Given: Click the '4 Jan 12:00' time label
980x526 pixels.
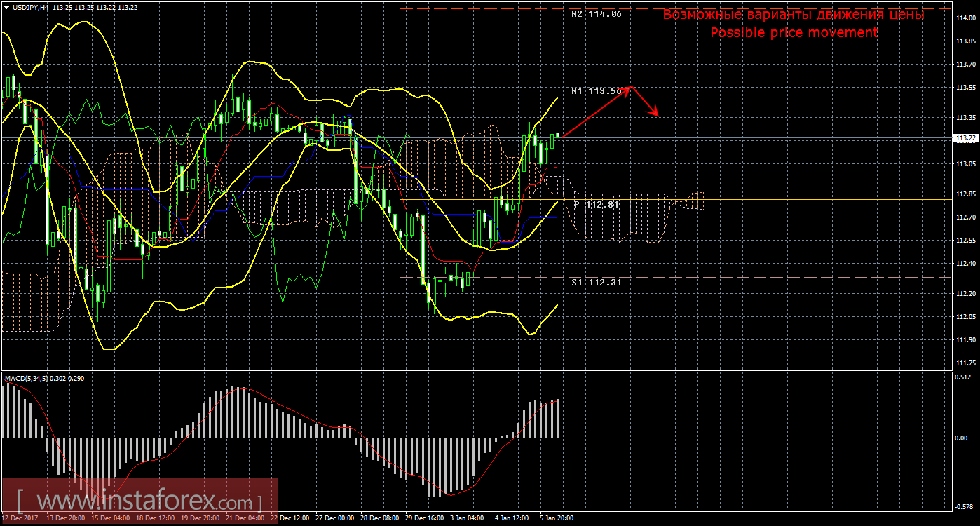Looking at the screenshot, I should [x=512, y=518].
